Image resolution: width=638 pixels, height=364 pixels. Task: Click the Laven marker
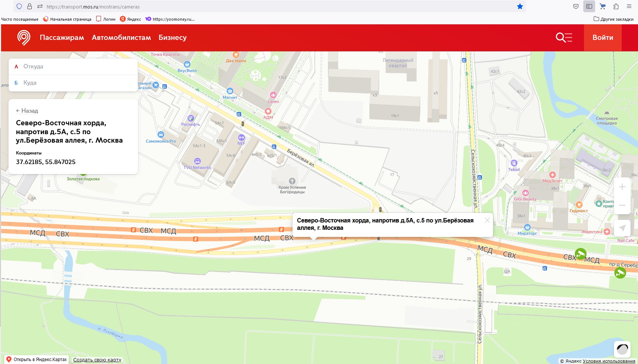pyautogui.click(x=273, y=95)
